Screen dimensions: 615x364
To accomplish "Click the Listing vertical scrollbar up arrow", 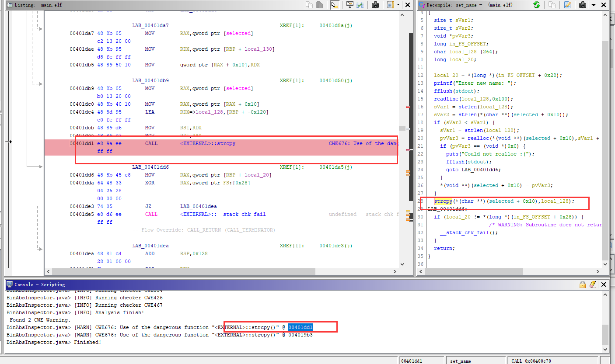I will [x=402, y=14].
